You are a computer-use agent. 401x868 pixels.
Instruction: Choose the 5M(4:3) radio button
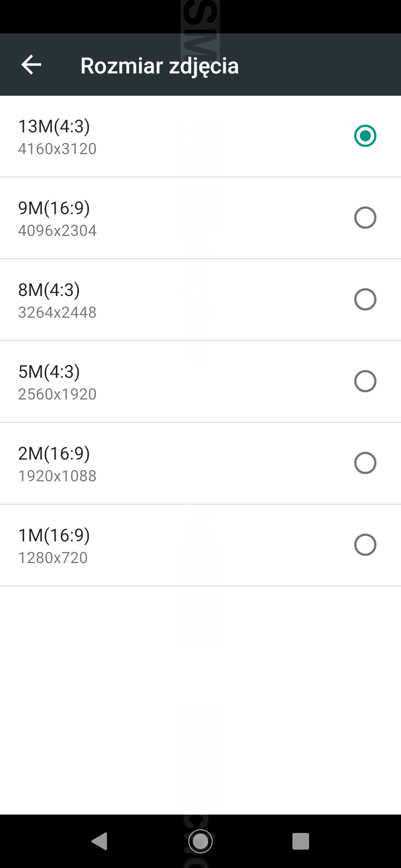coord(365,381)
